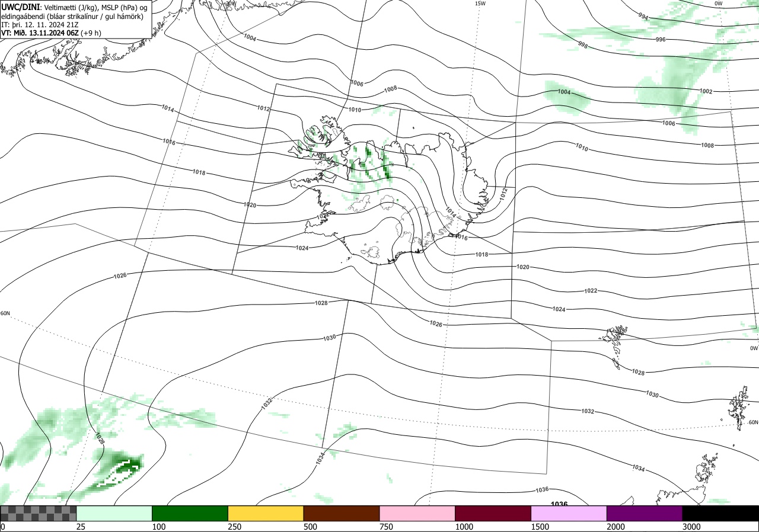759x532 pixels.
Task: Click the legend value 500
Action: [311, 527]
